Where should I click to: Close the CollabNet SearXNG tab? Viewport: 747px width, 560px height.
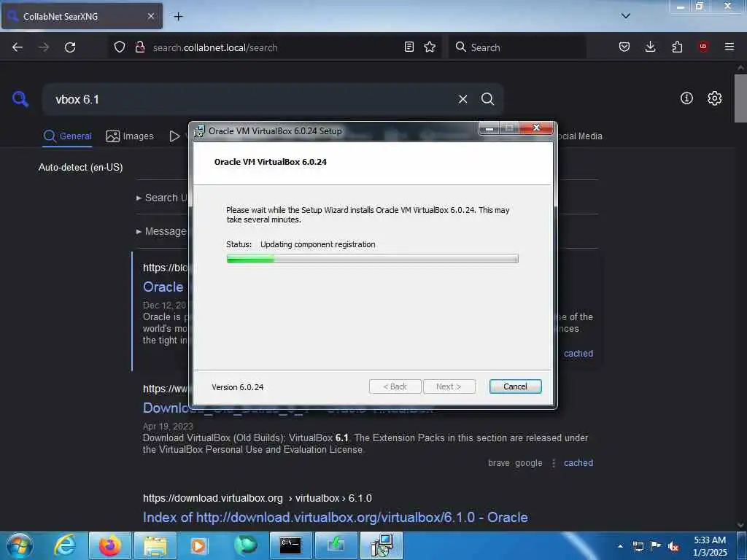pyautogui.click(x=150, y=16)
